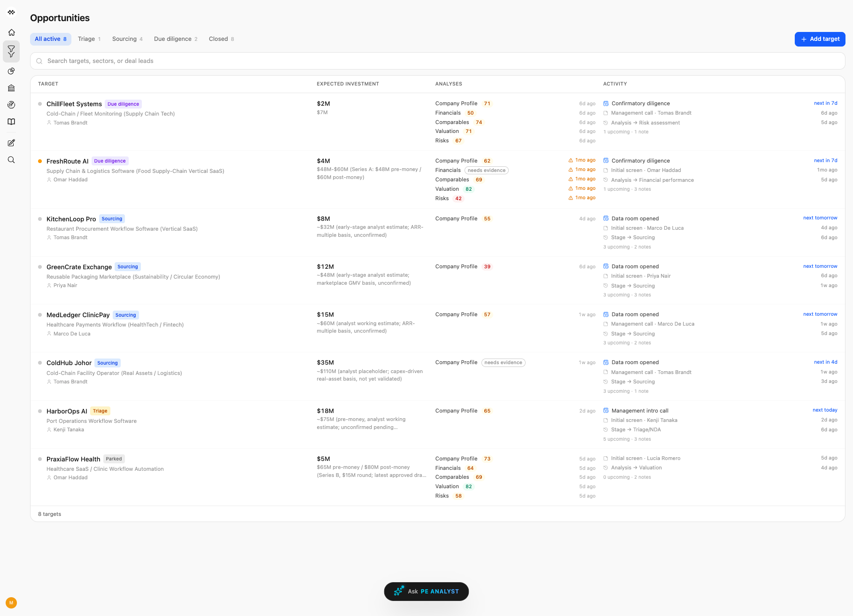Click history icon beside Analysis → Risk assessment
The image size is (853, 616).
point(606,123)
